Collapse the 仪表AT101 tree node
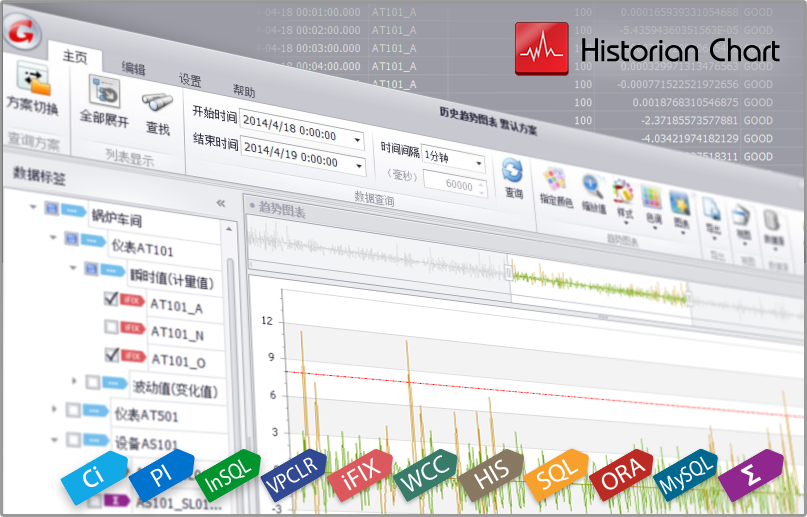 (53, 237)
